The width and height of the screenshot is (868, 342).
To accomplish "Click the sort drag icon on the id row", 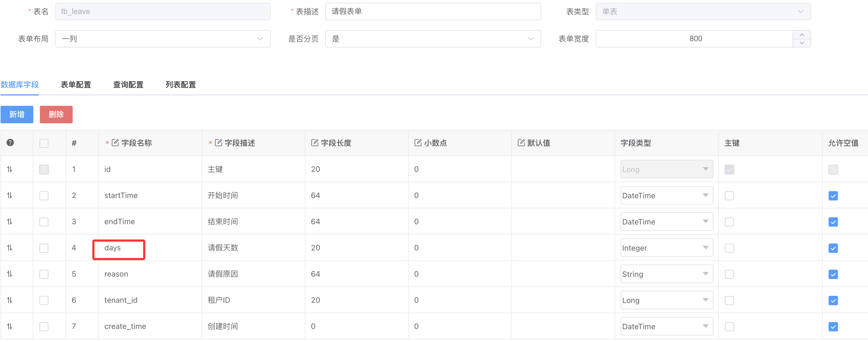I will coord(10,169).
